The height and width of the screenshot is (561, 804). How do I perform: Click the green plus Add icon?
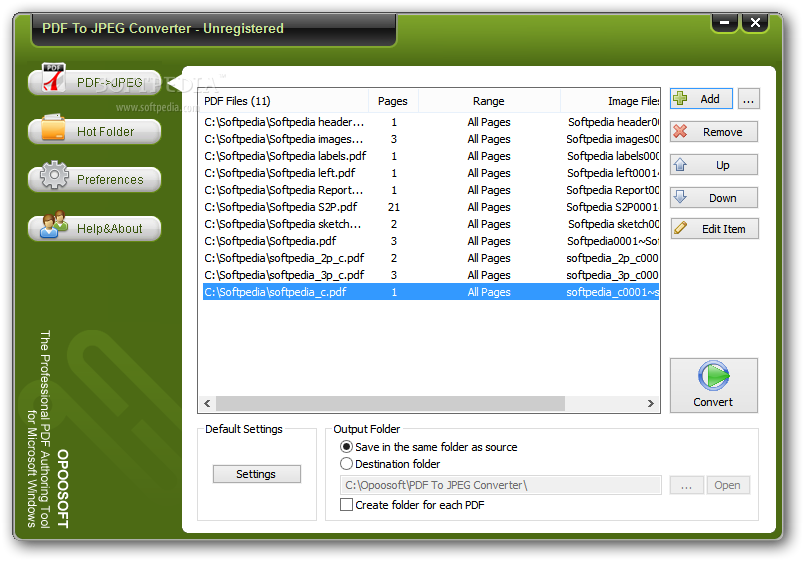pos(680,98)
